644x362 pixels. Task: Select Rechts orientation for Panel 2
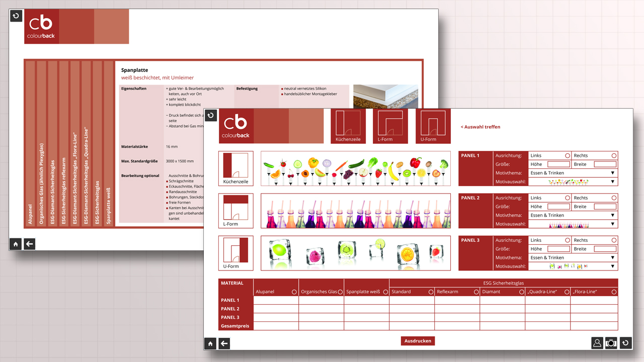pos(614,198)
